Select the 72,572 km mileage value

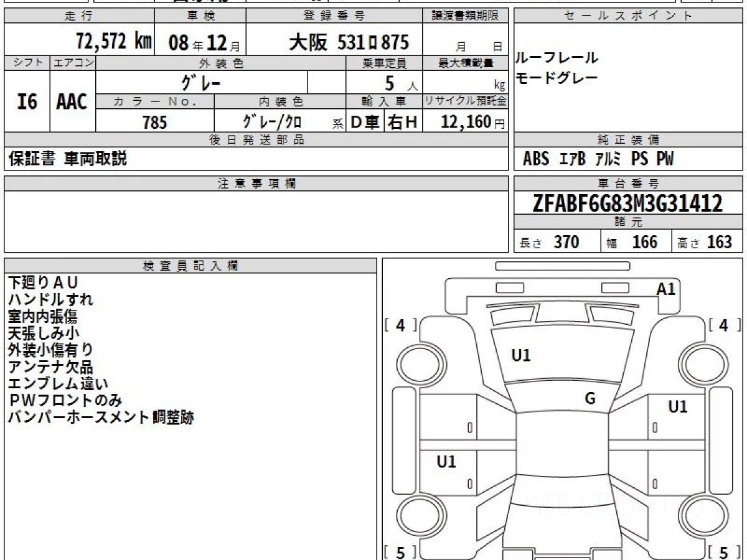point(113,42)
